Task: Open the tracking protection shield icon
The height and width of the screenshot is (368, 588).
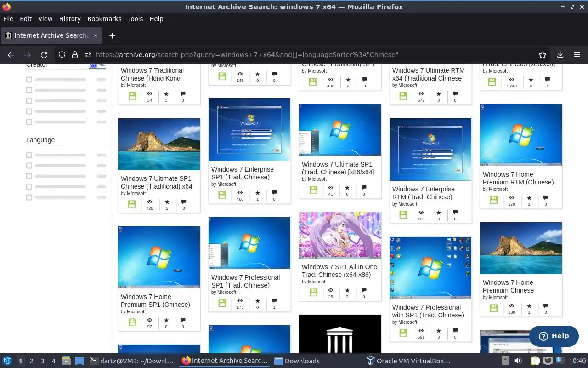Action: 62,55
